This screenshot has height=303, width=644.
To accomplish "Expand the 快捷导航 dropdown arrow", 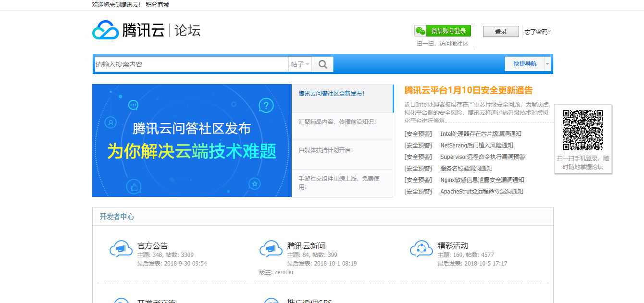I will 547,64.
